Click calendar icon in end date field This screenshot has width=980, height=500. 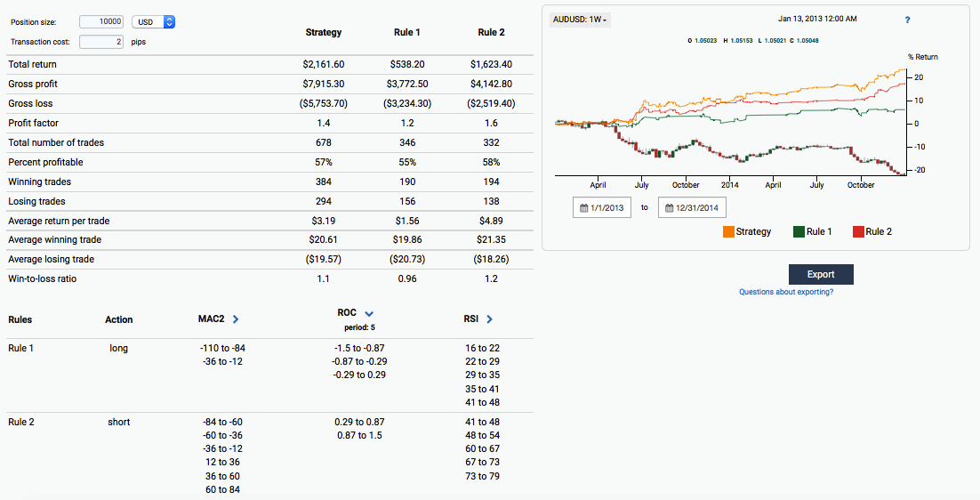tap(670, 208)
